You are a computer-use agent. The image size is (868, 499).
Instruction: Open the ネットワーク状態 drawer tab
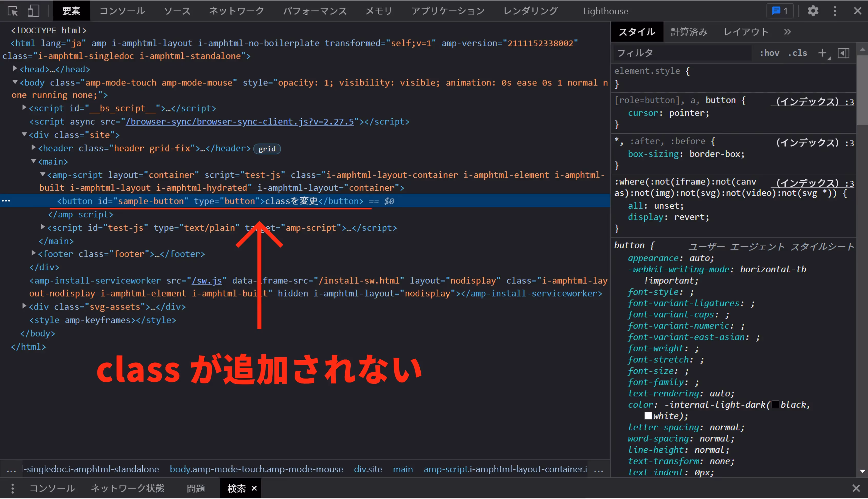127,488
